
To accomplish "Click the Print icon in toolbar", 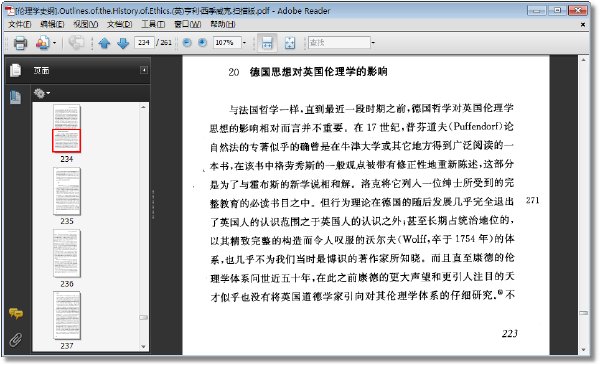I will [20, 43].
